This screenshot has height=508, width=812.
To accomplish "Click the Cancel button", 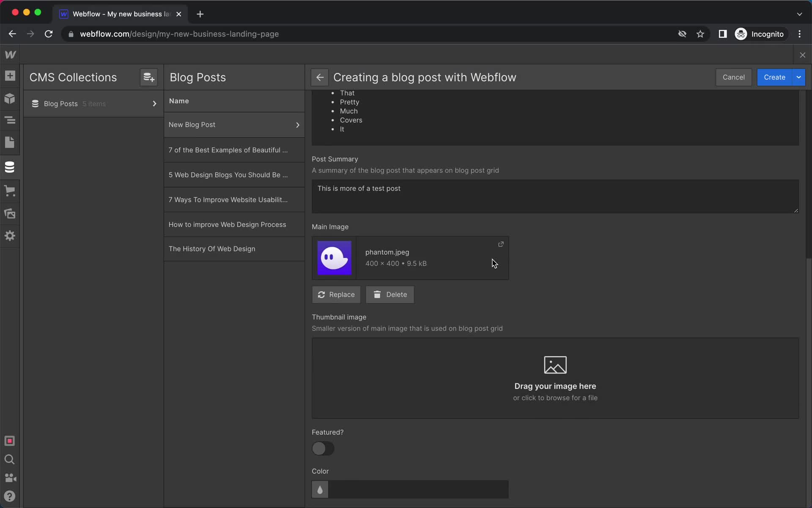I will tap(733, 77).
